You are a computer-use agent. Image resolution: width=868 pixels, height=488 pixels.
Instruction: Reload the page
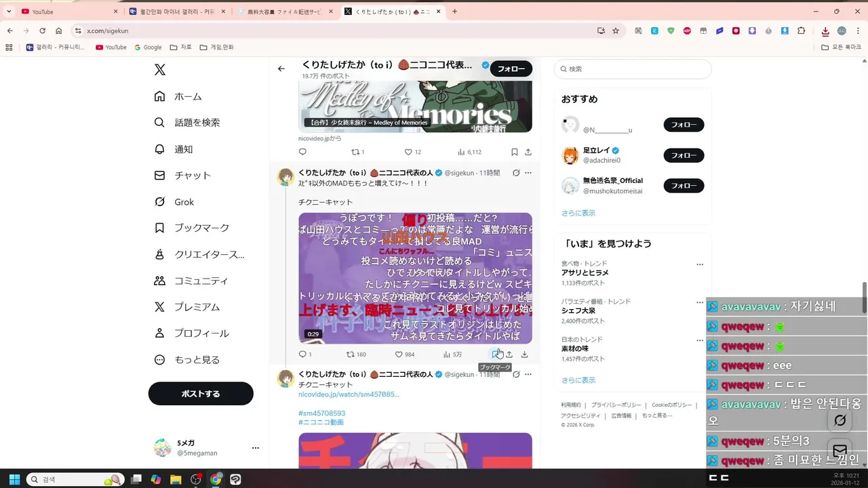pyautogui.click(x=42, y=30)
